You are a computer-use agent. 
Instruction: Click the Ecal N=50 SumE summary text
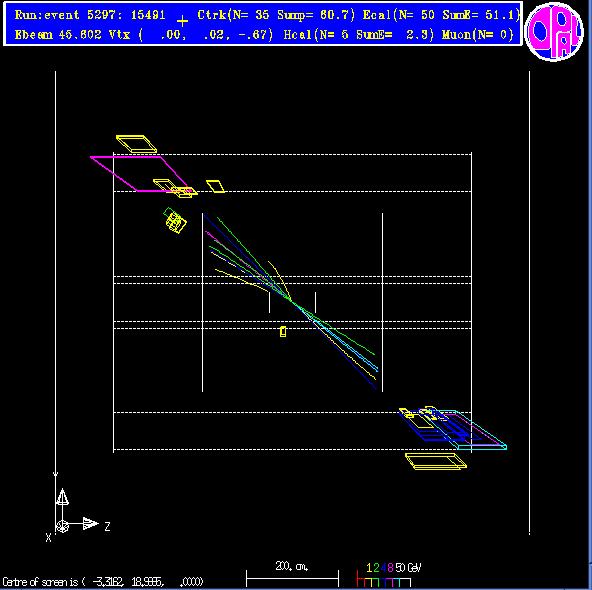[441, 15]
